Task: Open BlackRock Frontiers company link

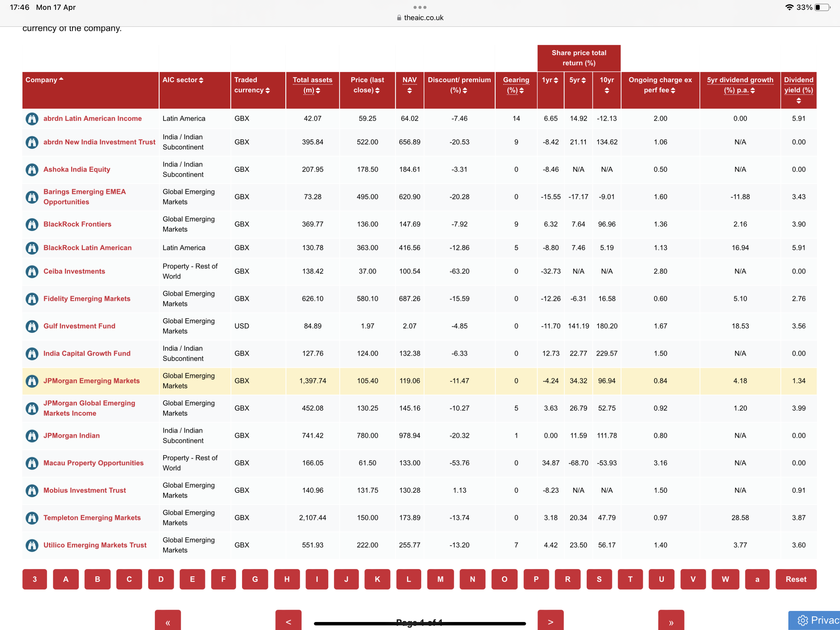Action: 77,224
